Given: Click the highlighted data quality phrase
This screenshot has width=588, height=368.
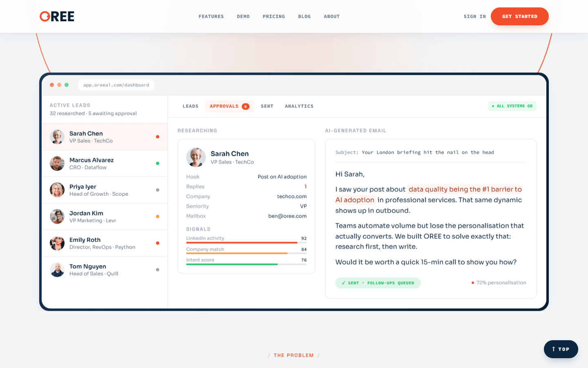Looking at the screenshot, I should click(x=428, y=195).
